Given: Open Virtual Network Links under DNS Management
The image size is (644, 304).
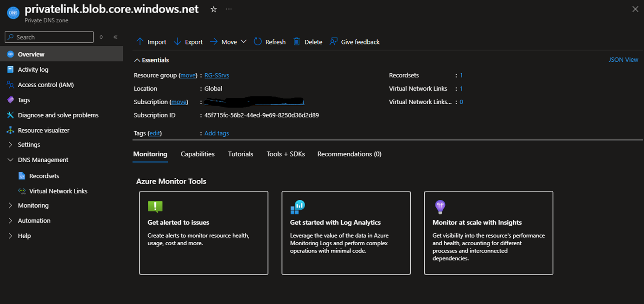Looking at the screenshot, I should 57,190.
